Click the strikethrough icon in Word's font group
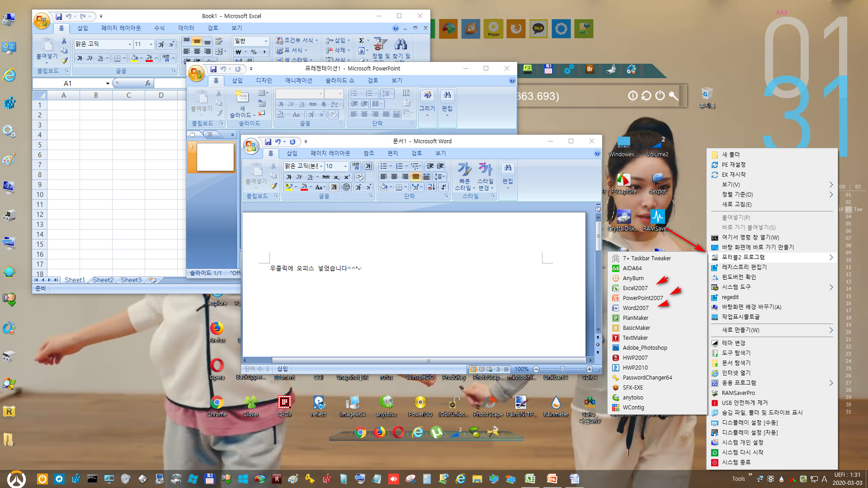Image resolution: width=868 pixels, height=488 pixels. (325, 177)
